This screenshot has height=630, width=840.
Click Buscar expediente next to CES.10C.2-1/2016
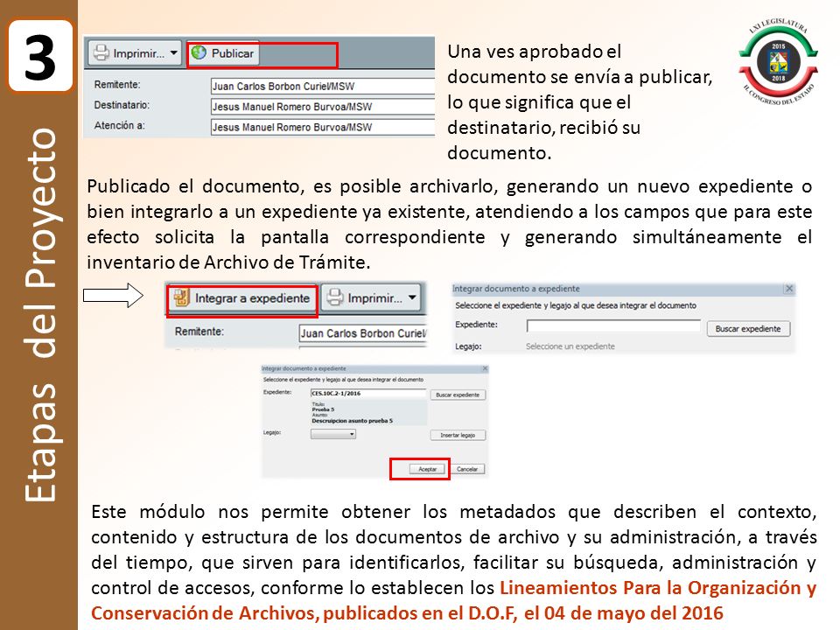coord(458,395)
